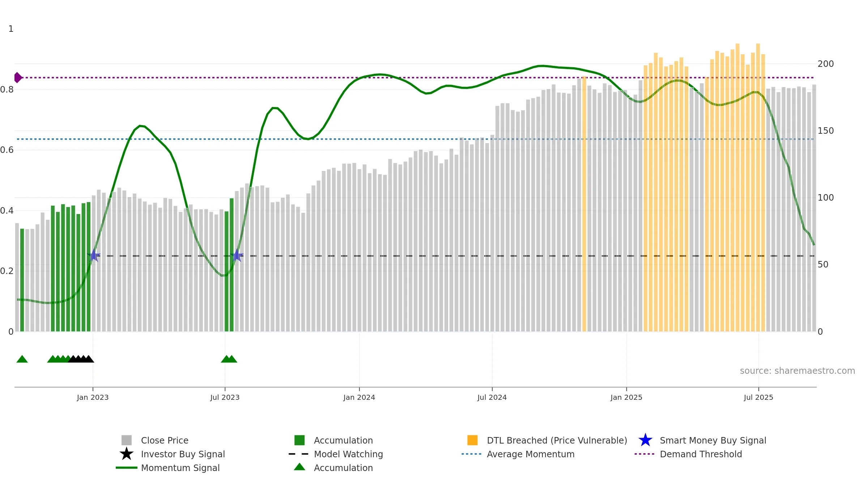Click the Smart Money Buy Signal legend label

pos(713,440)
